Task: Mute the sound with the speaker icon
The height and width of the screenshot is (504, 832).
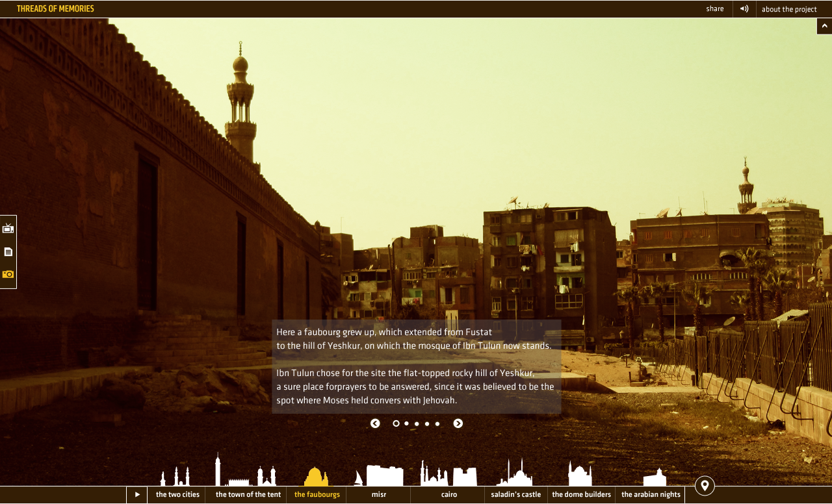Action: [x=744, y=9]
